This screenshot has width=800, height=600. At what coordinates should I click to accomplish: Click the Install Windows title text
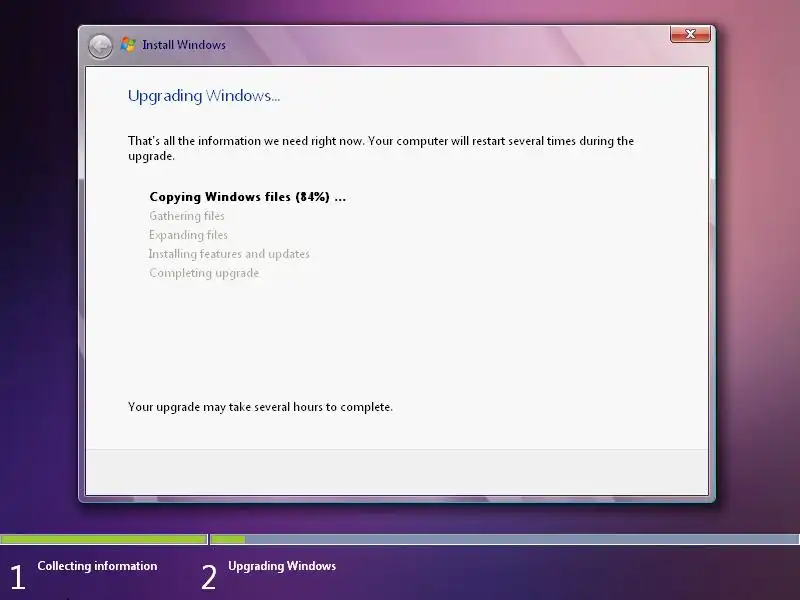click(x=184, y=45)
